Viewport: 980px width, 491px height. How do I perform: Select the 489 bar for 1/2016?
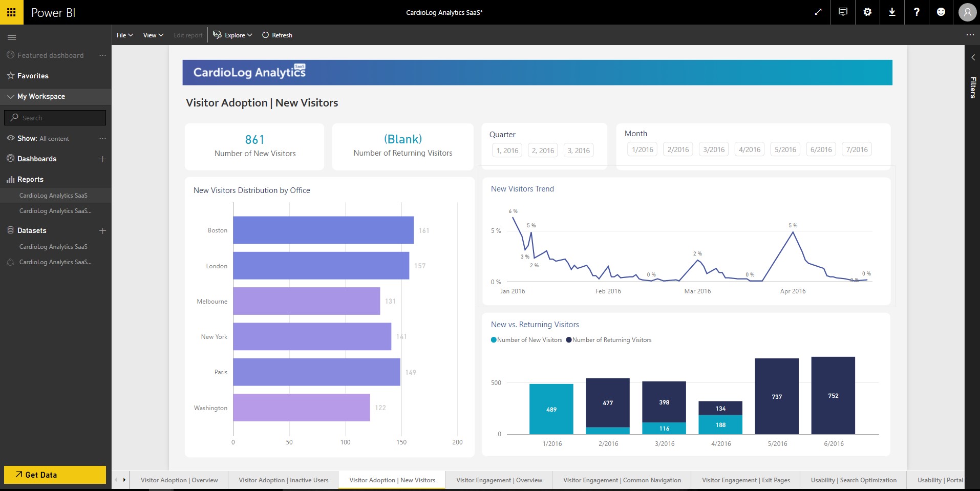pyautogui.click(x=551, y=409)
